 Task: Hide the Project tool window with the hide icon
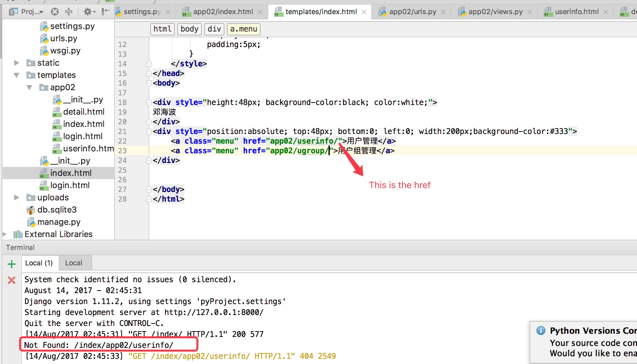click(x=105, y=12)
